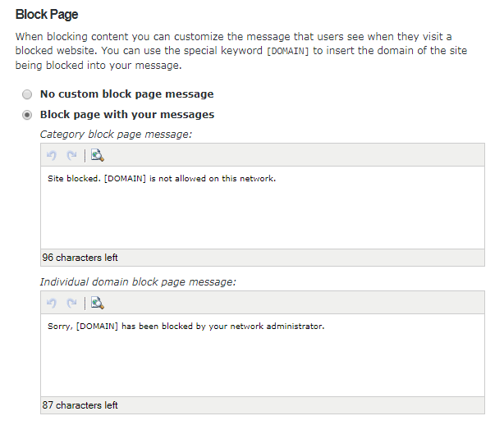Click the "Block Page" heading

pos(47,15)
